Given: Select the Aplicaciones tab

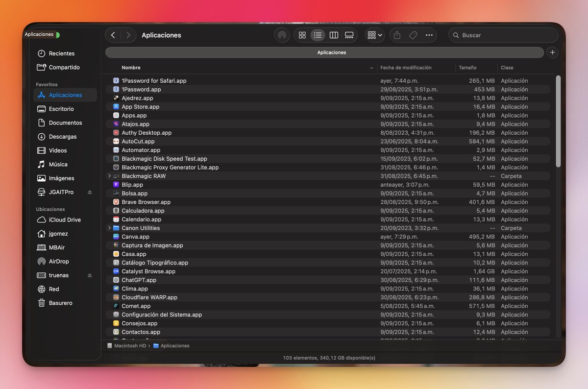Looking at the screenshot, I should (x=325, y=52).
